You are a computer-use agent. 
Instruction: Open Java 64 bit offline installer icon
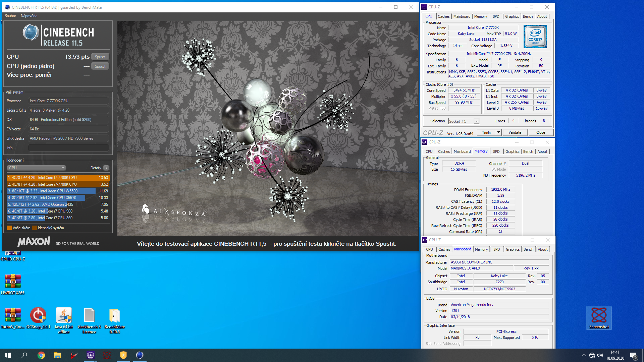pos(64,320)
